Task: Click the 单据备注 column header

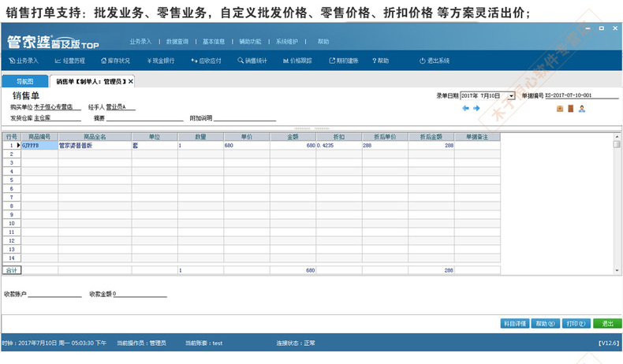Action: click(477, 136)
